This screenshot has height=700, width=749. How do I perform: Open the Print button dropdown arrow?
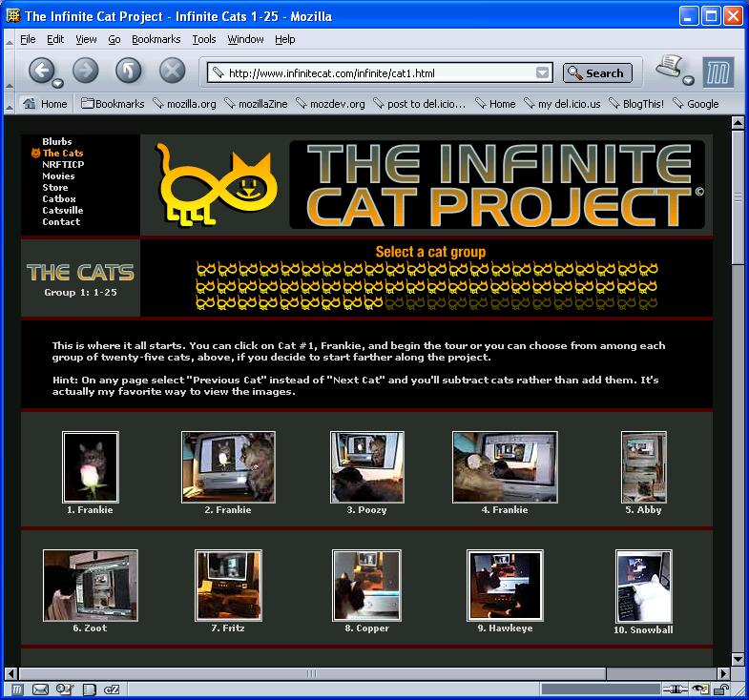[x=688, y=80]
